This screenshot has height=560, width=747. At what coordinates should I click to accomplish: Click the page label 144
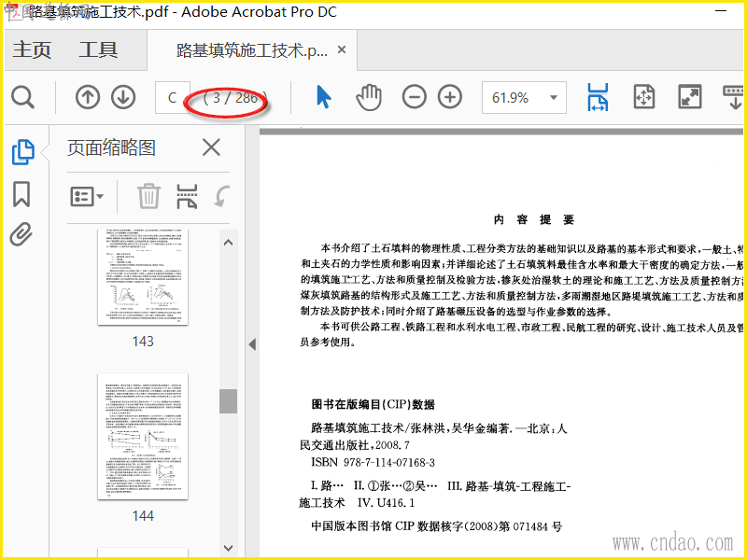[x=143, y=515]
